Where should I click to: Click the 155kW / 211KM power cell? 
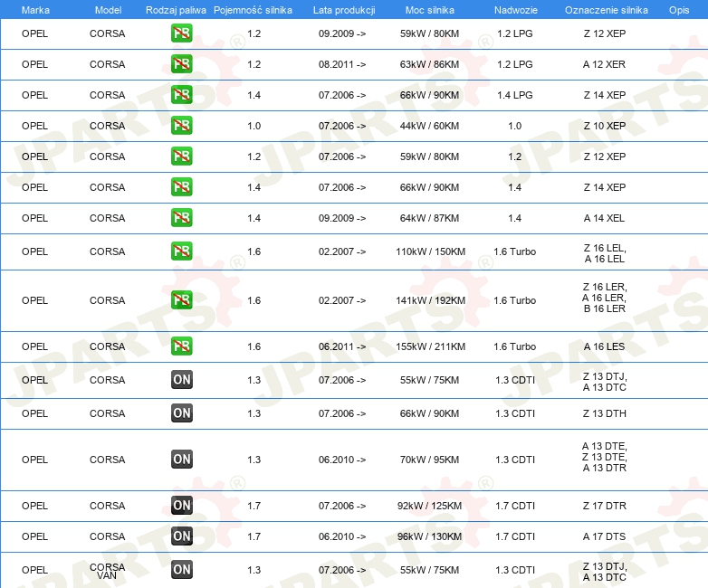point(430,346)
